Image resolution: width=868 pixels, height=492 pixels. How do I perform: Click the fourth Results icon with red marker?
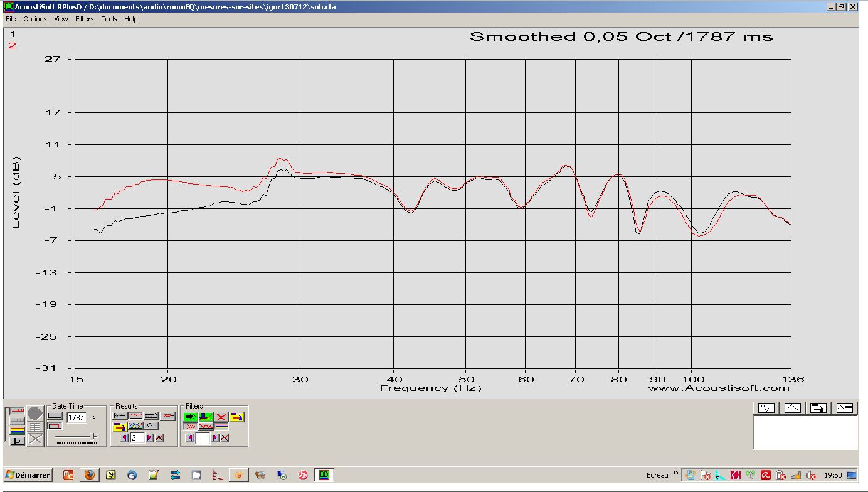[x=167, y=415]
